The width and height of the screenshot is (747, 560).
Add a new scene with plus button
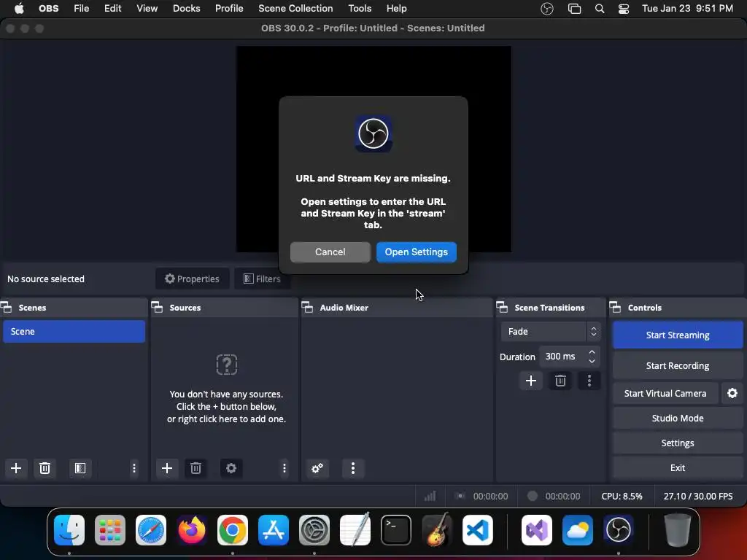[x=16, y=468]
